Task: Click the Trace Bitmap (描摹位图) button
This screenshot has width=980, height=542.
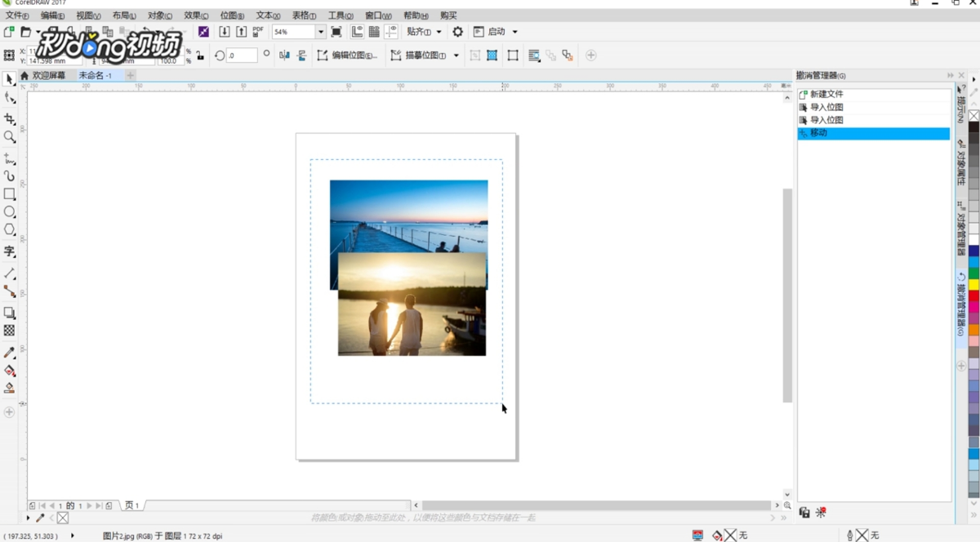Action: coord(419,56)
